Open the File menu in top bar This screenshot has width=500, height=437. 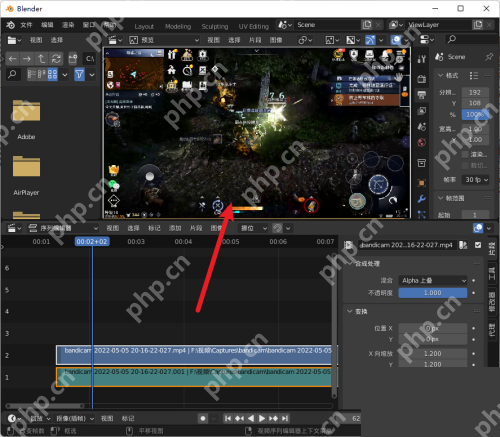point(26,25)
